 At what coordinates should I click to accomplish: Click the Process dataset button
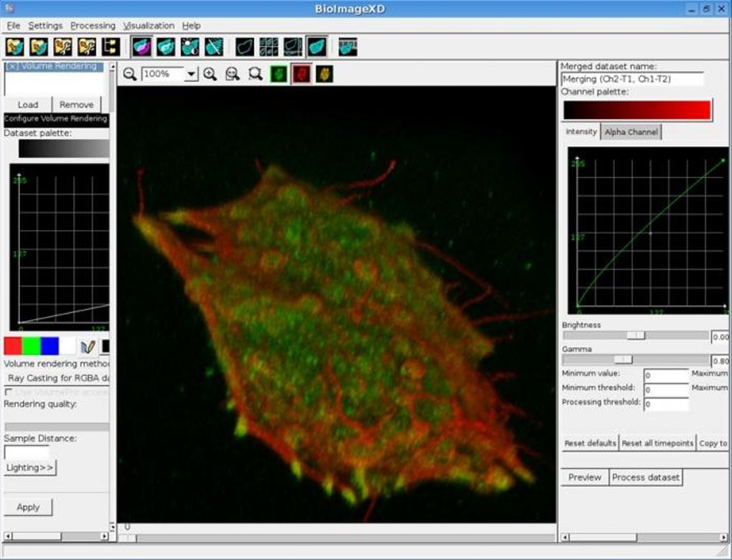click(x=645, y=477)
